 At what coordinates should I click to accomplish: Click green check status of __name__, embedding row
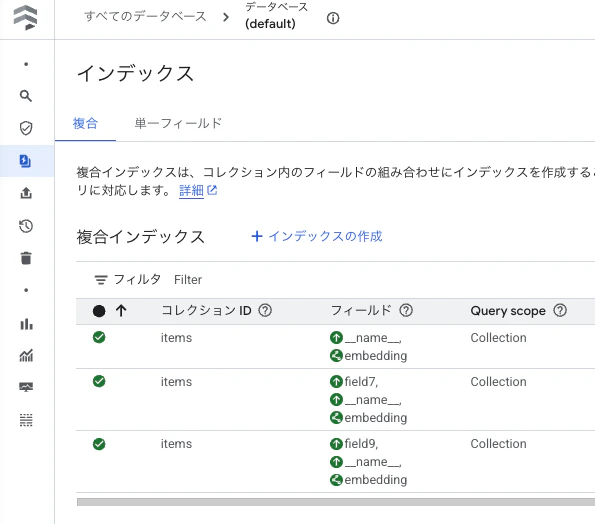tap(99, 337)
